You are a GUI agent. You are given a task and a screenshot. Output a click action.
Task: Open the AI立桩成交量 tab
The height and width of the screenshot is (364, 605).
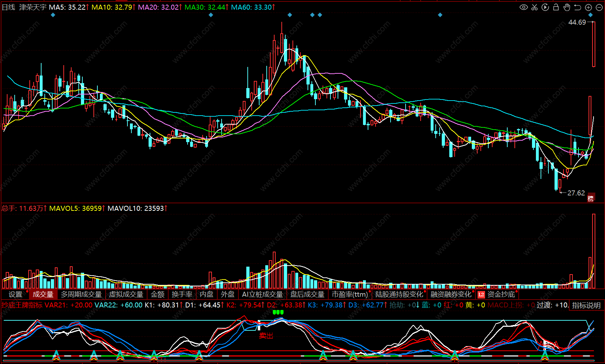pos(262,294)
